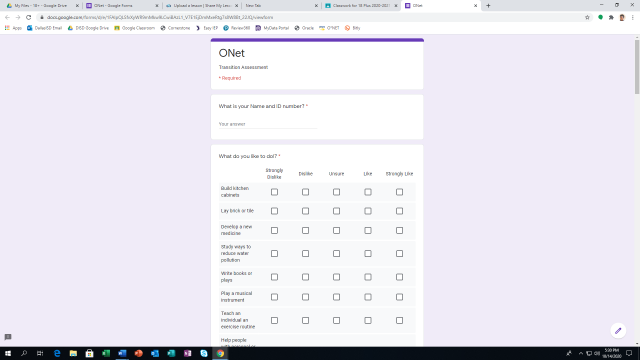
Task: Open DallasISD Email bookmark
Action: pos(44,28)
